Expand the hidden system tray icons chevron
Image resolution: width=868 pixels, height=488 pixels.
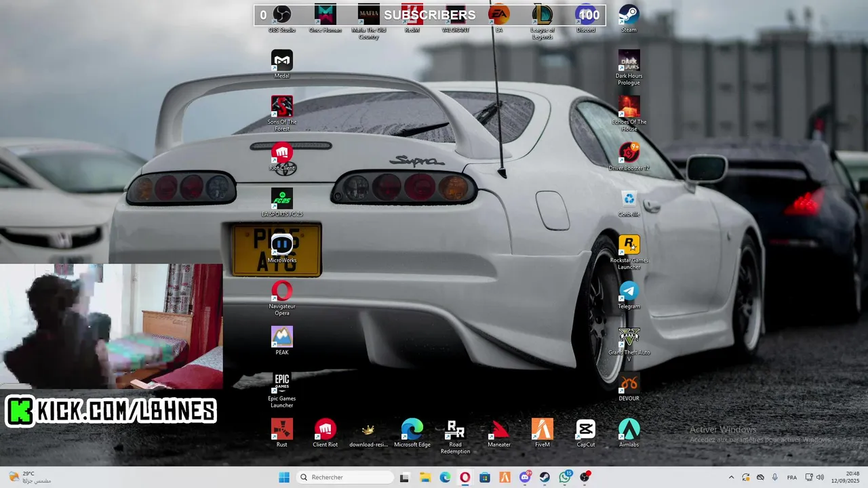tap(731, 477)
